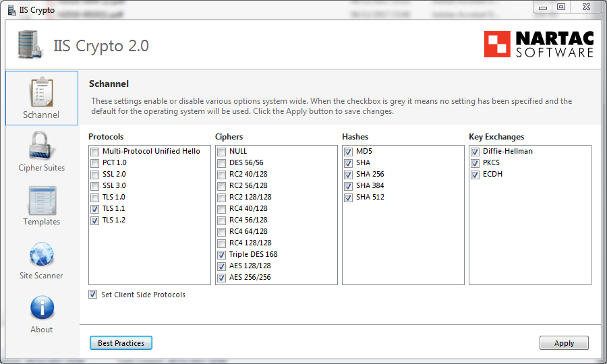Toggle the RC4 40/128 cipher

[221, 209]
